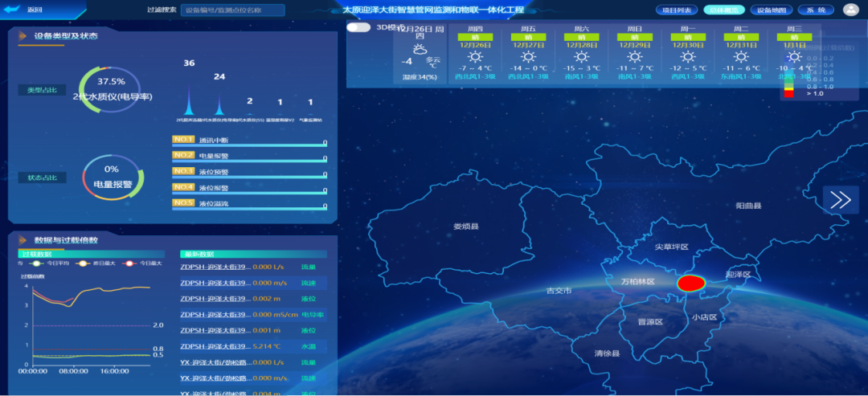
Task: Click the cloudy weather icon for today
Action: click(x=420, y=49)
